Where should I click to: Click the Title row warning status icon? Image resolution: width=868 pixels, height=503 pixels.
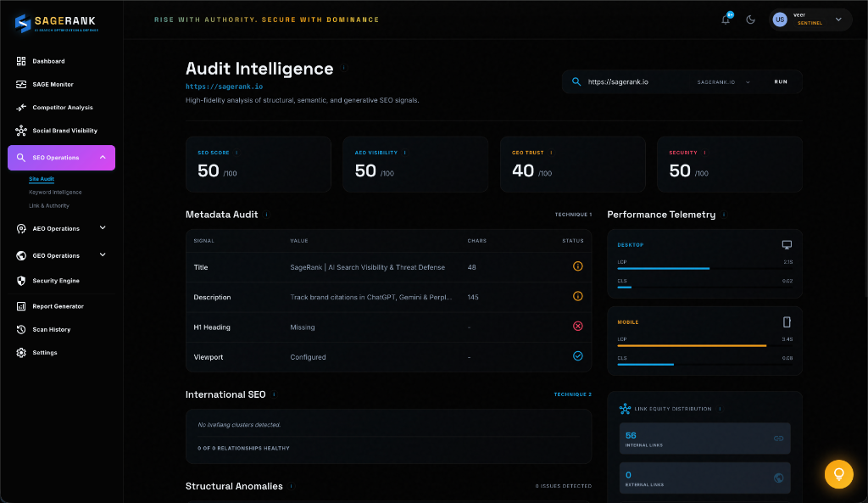point(577,266)
